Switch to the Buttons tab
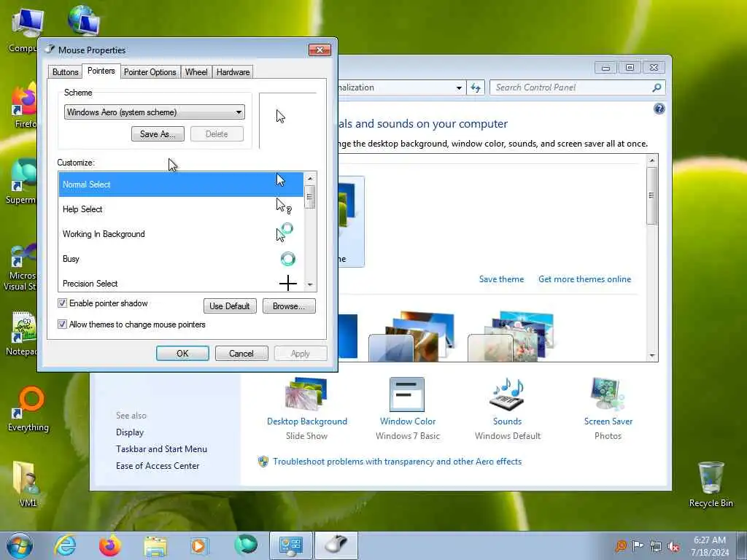 [x=65, y=72]
